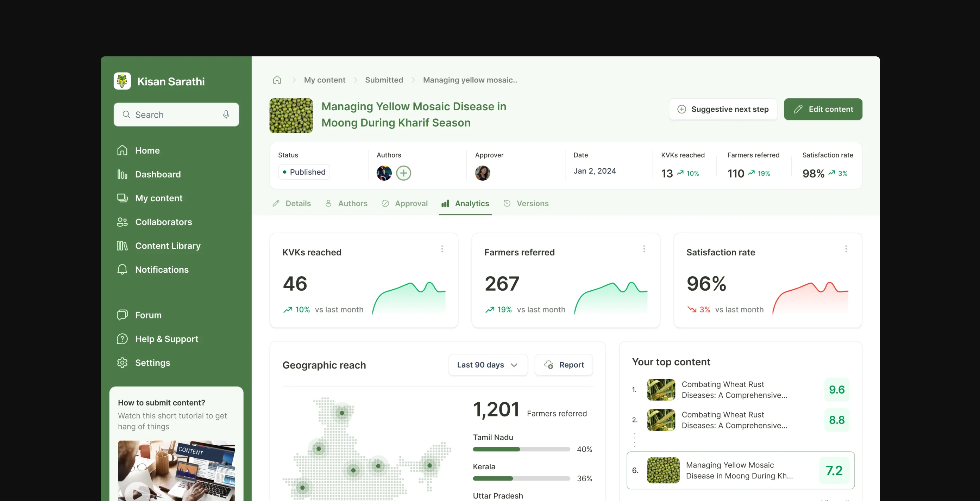Go to Submitted breadcrumb
Image resolution: width=980 pixels, height=501 pixels.
[384, 80]
